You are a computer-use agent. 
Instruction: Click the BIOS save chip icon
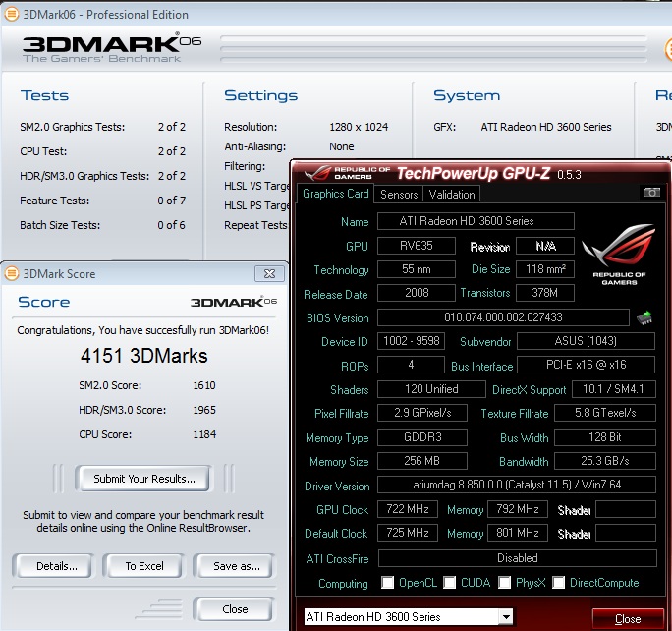(644, 317)
